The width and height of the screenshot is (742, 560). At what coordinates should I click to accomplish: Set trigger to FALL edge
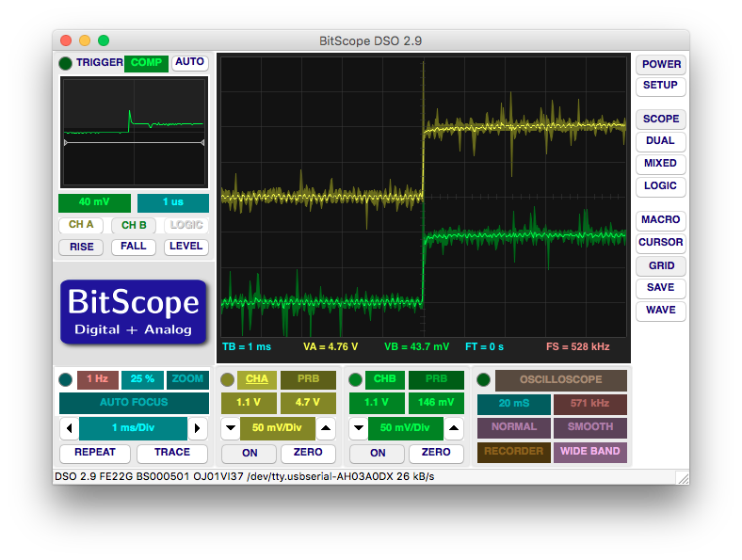[134, 247]
